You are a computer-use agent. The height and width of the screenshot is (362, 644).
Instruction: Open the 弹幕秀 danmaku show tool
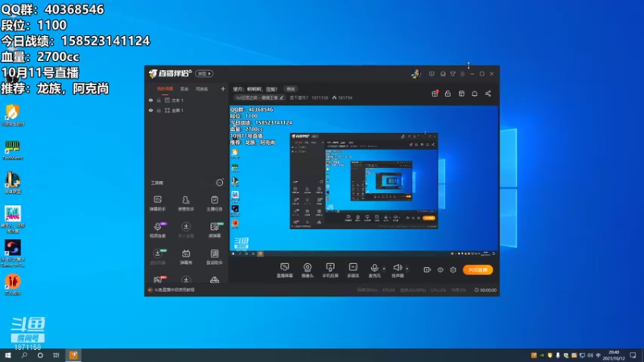click(186, 257)
